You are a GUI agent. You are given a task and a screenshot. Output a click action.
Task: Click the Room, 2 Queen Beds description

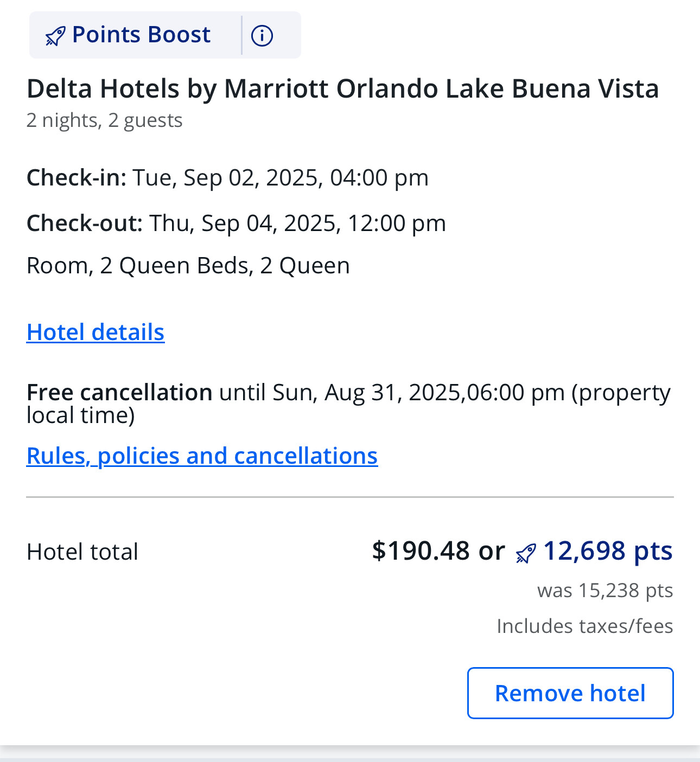pyautogui.click(x=188, y=266)
